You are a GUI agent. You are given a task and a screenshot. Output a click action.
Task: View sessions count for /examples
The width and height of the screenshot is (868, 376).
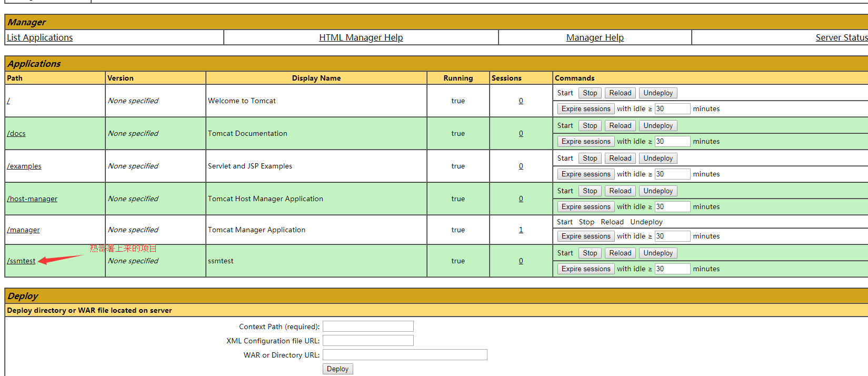(521, 166)
